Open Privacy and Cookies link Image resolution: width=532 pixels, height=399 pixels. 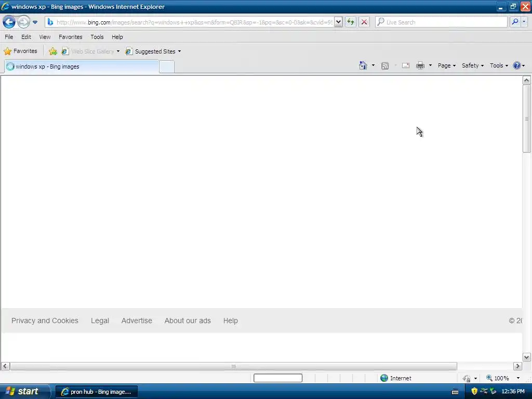tap(45, 321)
